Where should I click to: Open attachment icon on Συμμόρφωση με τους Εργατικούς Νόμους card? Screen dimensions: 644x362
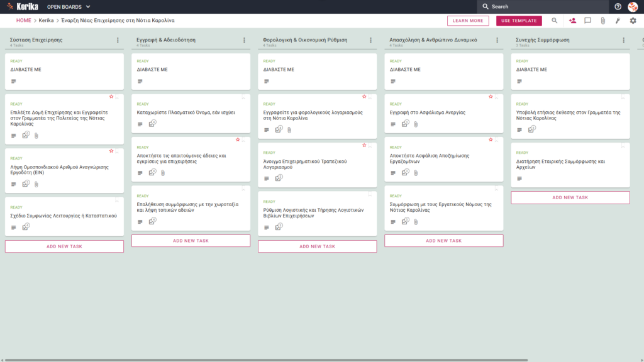(416, 222)
